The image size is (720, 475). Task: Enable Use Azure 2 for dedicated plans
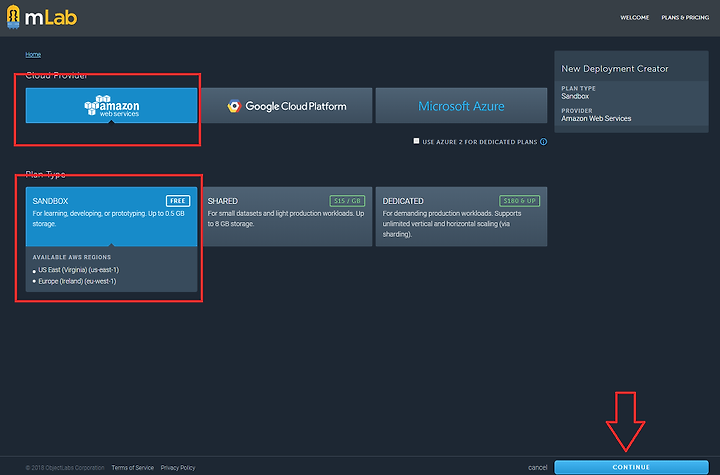pos(416,141)
